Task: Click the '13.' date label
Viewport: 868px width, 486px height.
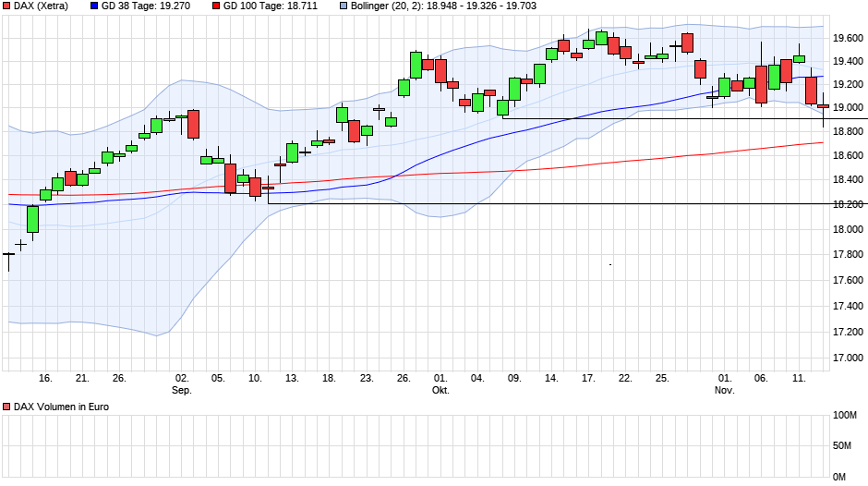Action: click(x=293, y=378)
